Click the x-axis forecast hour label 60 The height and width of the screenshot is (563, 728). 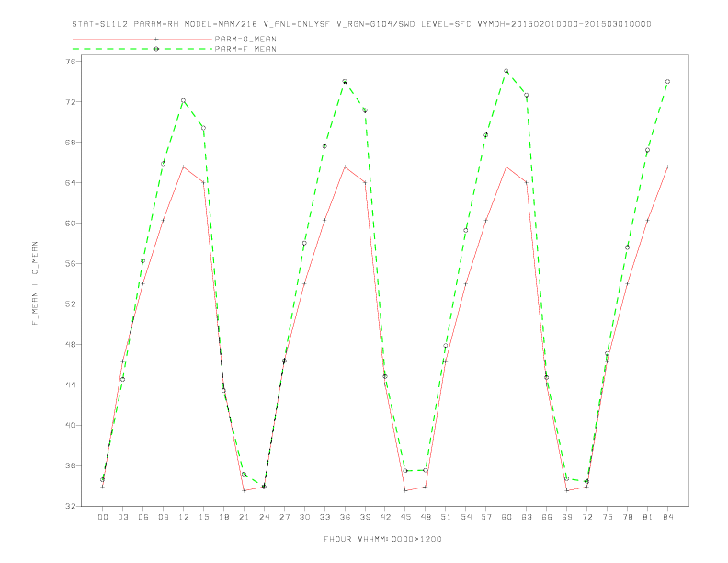[506, 517]
